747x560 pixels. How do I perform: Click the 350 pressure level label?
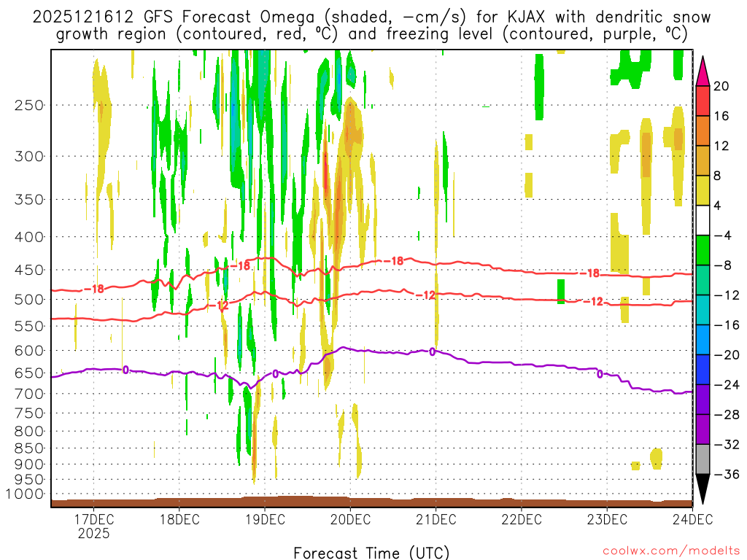pyautogui.click(x=29, y=200)
